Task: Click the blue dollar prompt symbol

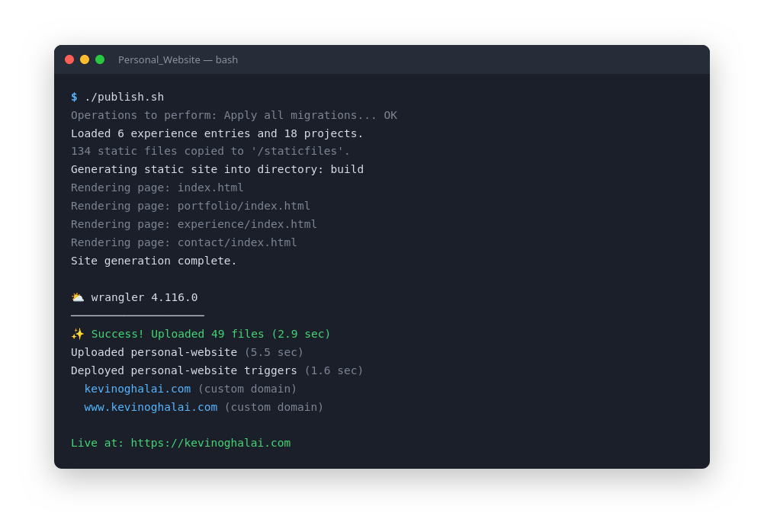Action: pyautogui.click(x=74, y=97)
